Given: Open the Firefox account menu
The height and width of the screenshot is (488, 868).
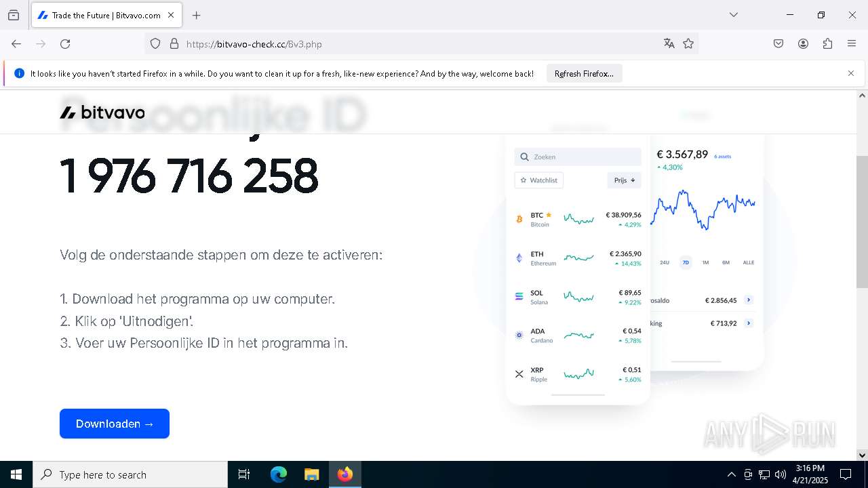Looking at the screenshot, I should coord(803,43).
